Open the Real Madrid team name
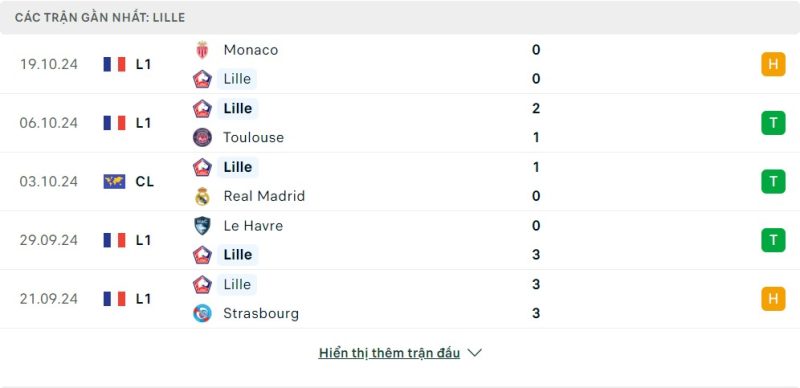Screen dimensions: 800x388 pyautogui.click(x=264, y=196)
